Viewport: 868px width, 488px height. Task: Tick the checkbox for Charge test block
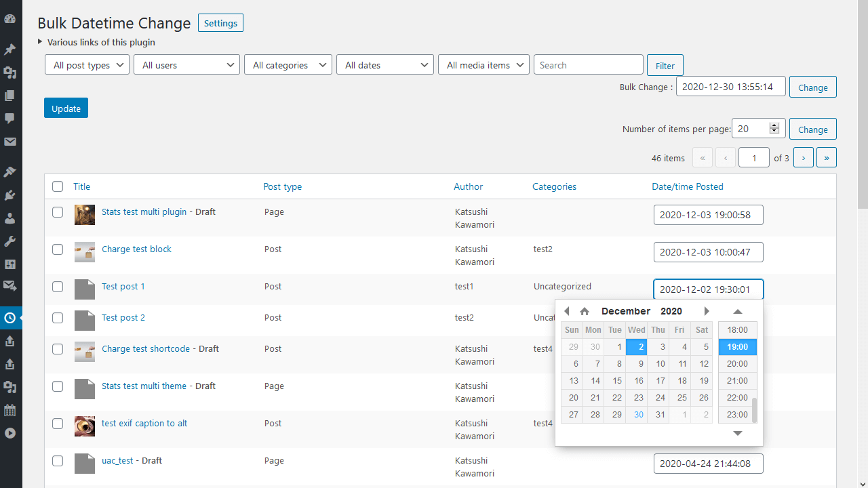tap(58, 249)
